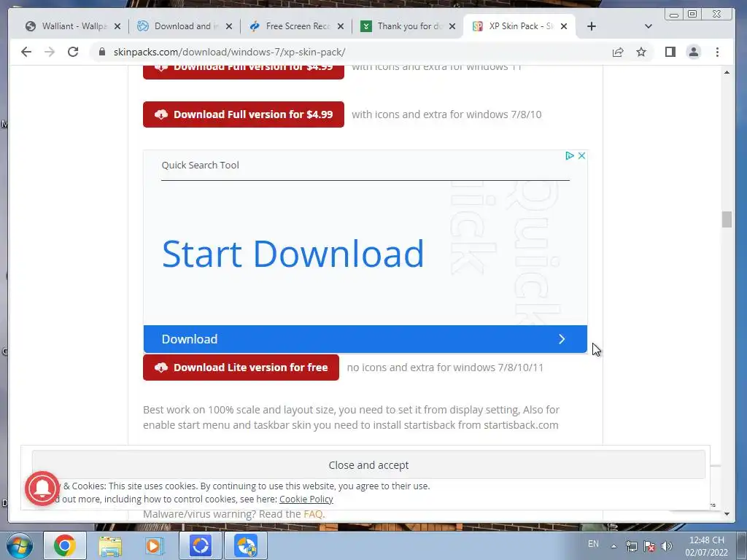Click the Start Download ad text
747x560 pixels.
coord(293,254)
